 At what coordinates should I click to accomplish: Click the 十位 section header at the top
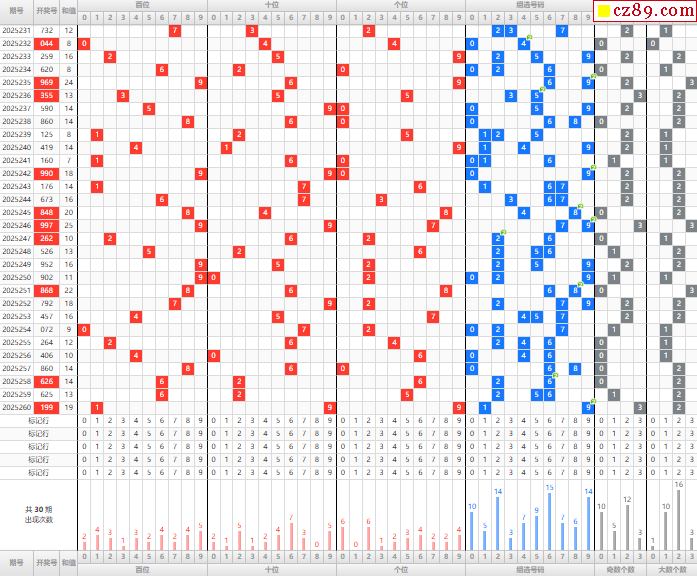point(272,5)
